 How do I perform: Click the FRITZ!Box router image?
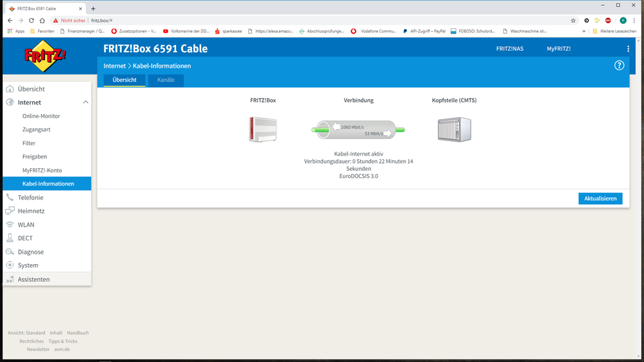click(263, 129)
